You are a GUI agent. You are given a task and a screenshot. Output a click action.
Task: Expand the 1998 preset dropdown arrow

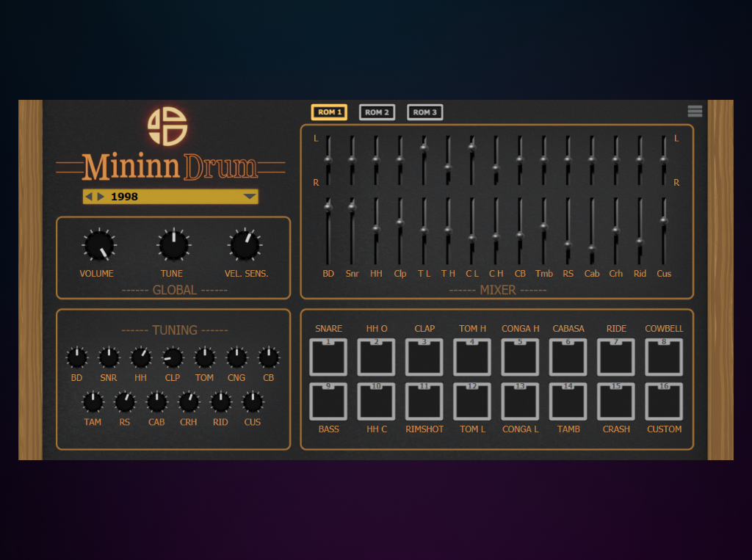tap(250, 197)
